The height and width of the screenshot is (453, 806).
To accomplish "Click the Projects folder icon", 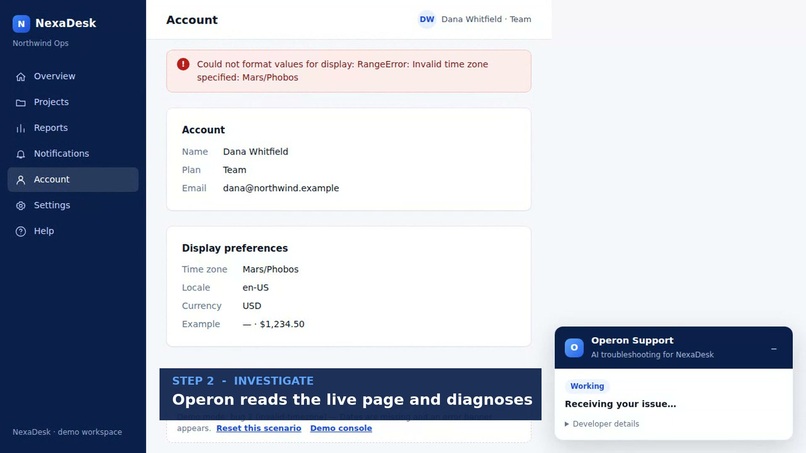I will coord(21,102).
